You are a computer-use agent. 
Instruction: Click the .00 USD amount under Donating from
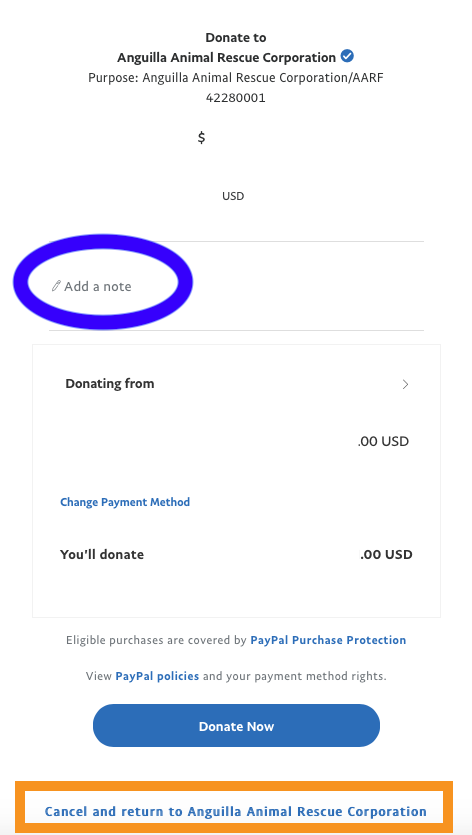click(383, 441)
